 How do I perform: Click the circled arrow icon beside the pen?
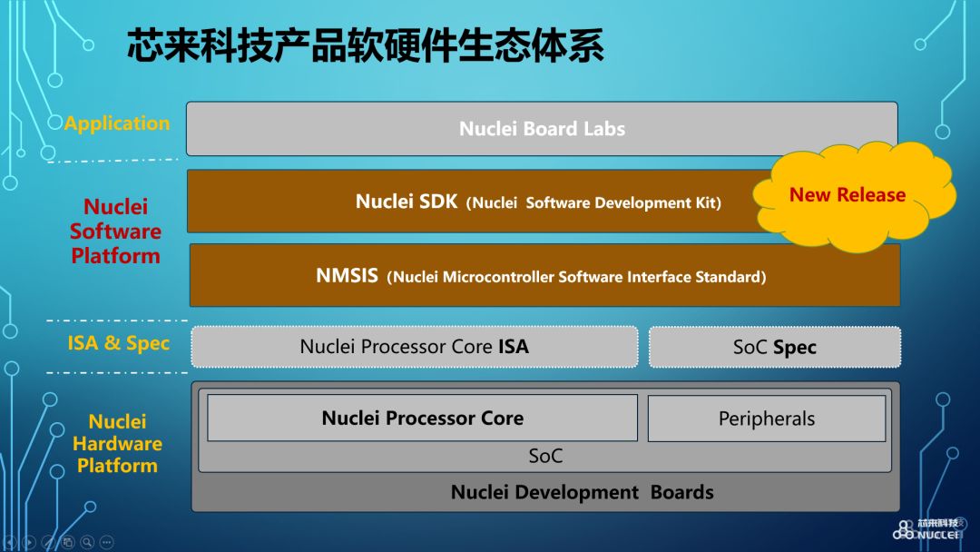click(x=28, y=541)
